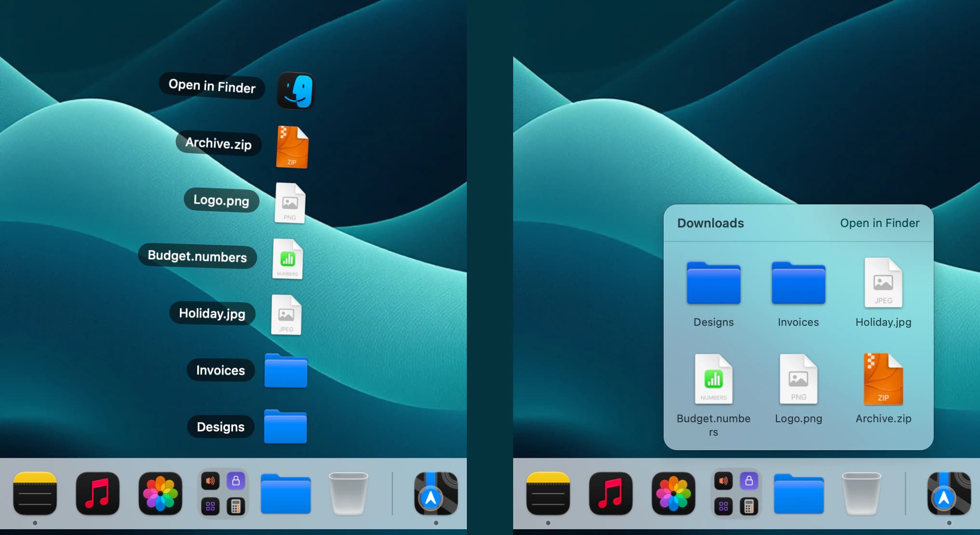Click the Invoices label in fan stack
Screen dimensions: 980x535
click(x=220, y=370)
